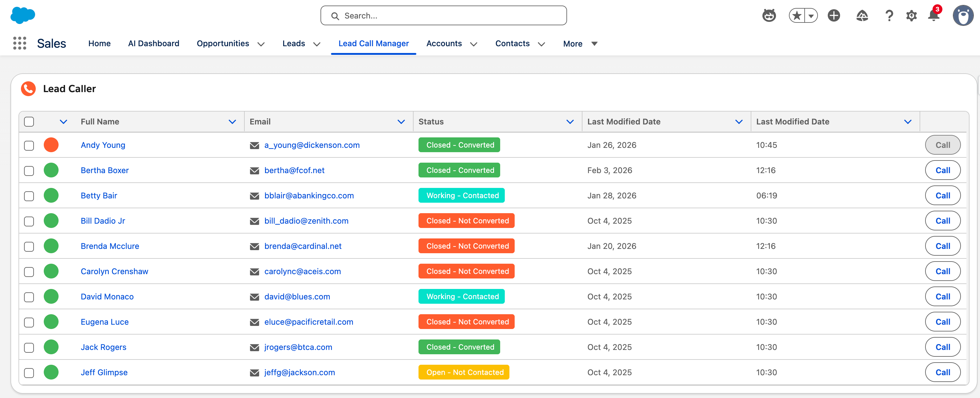
Task: Switch to the AI Dashboard tab
Action: [153, 43]
